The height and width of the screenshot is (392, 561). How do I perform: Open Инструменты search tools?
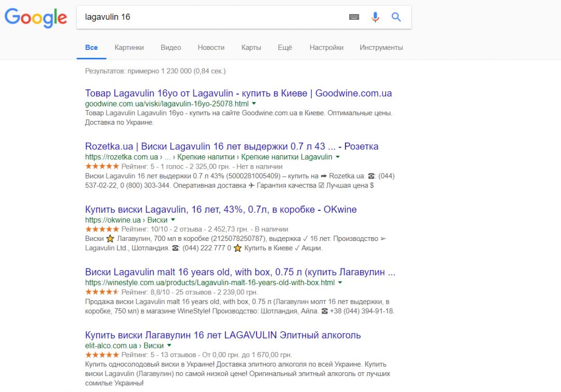pos(381,48)
